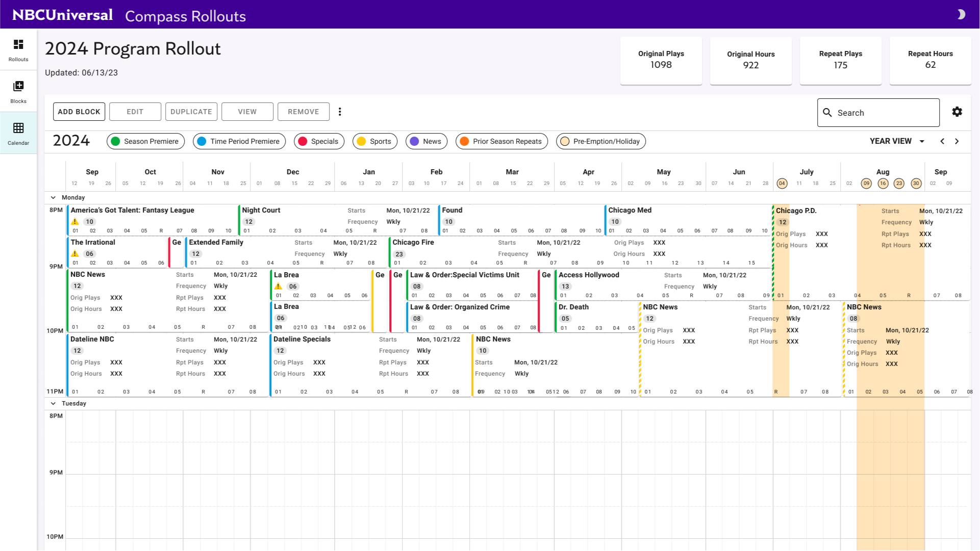Toggle Sports legend filter
980x551 pixels.
point(374,141)
